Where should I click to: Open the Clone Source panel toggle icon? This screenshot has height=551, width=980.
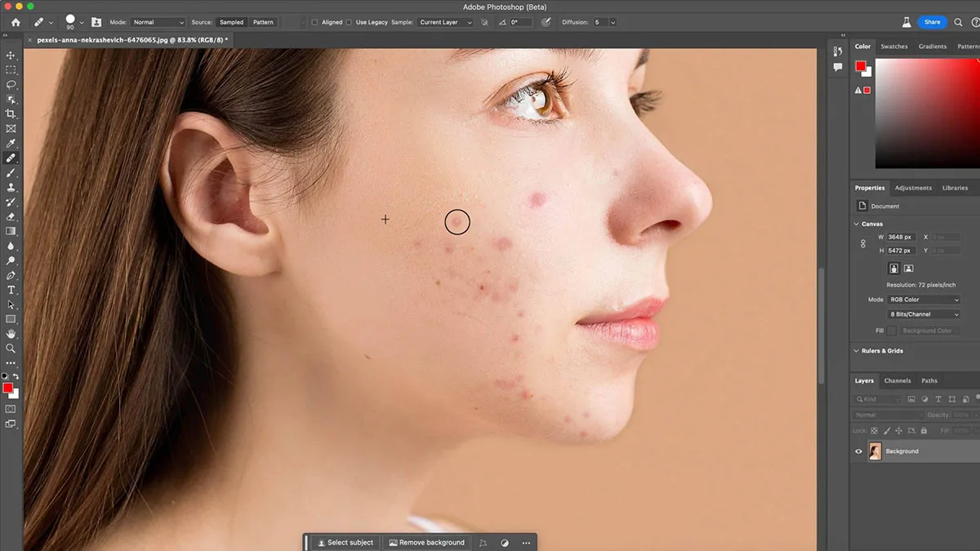pos(96,22)
